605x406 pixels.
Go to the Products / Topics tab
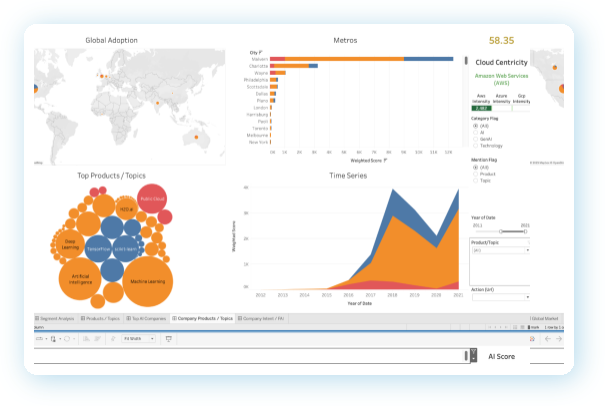102,318
